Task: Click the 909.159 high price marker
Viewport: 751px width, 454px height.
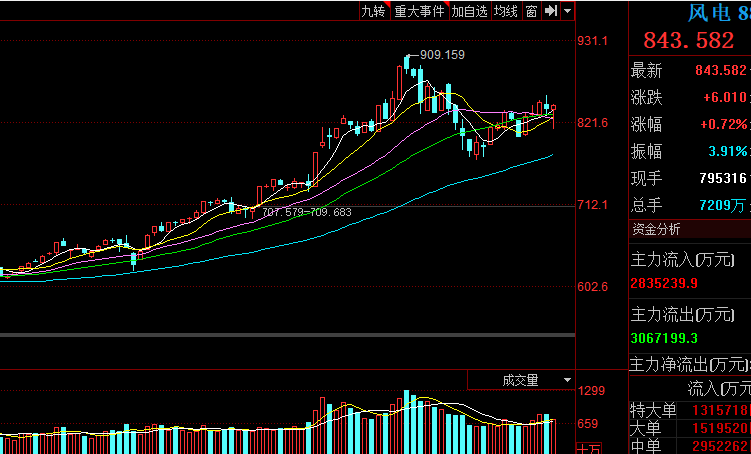Action: 442,55
